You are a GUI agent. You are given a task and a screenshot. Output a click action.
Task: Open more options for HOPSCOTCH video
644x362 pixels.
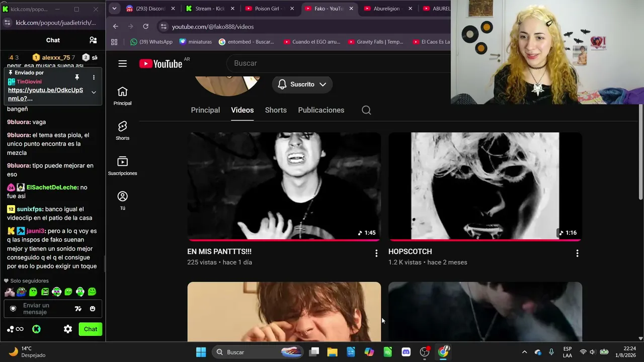[577, 253]
